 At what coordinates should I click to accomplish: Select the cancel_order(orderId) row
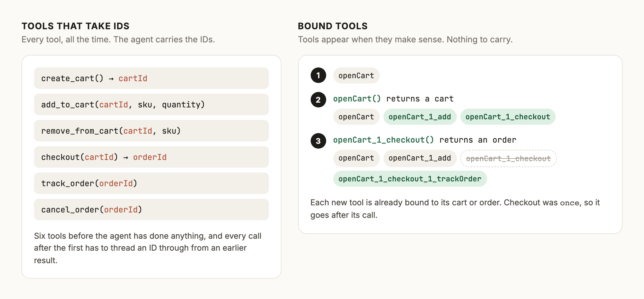pyautogui.click(x=151, y=209)
